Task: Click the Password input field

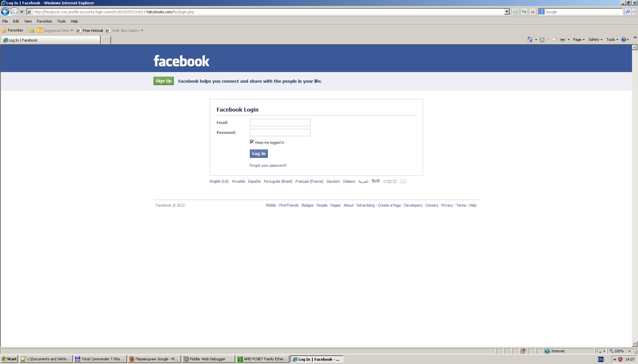Action: click(280, 132)
